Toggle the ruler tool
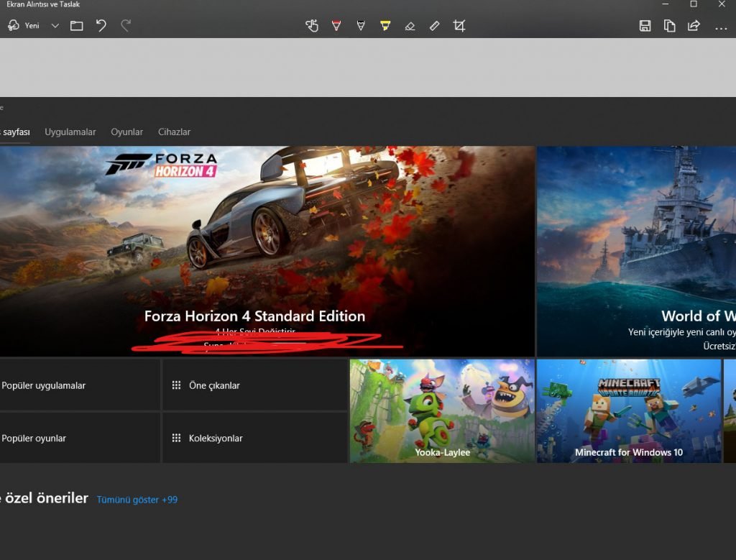Viewport: 736px width, 560px height. click(x=434, y=26)
